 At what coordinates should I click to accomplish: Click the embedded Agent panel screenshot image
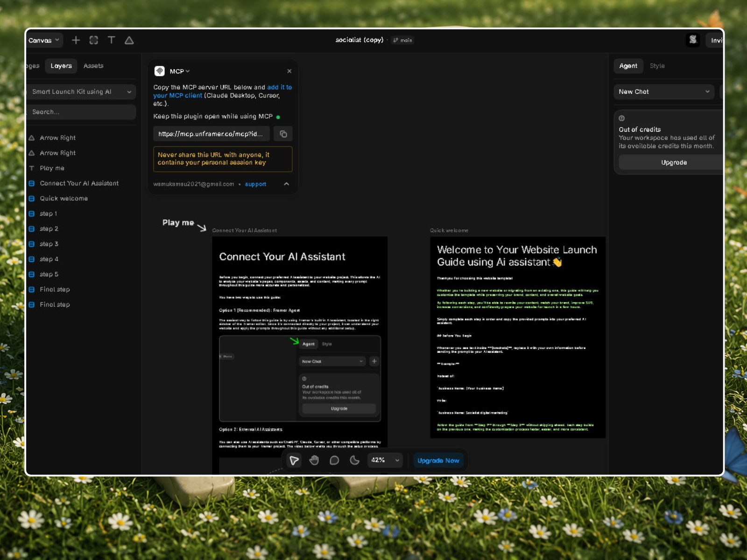[300, 378]
